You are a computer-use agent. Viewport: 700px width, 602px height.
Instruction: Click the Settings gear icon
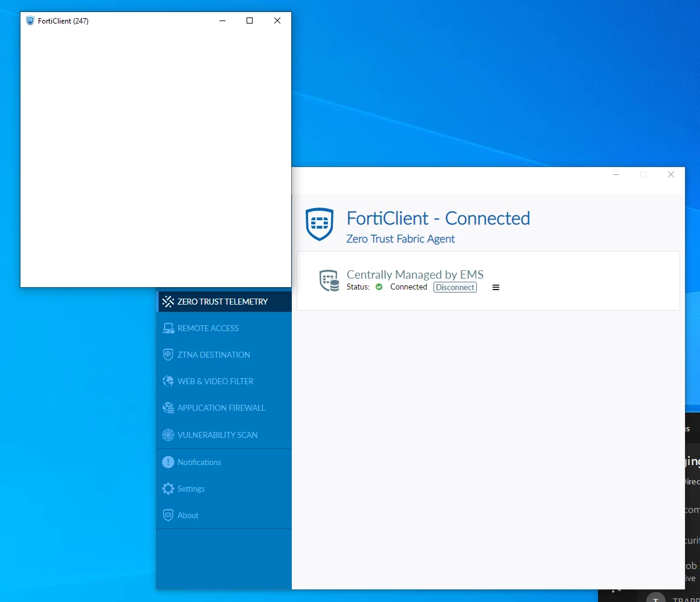coord(168,489)
